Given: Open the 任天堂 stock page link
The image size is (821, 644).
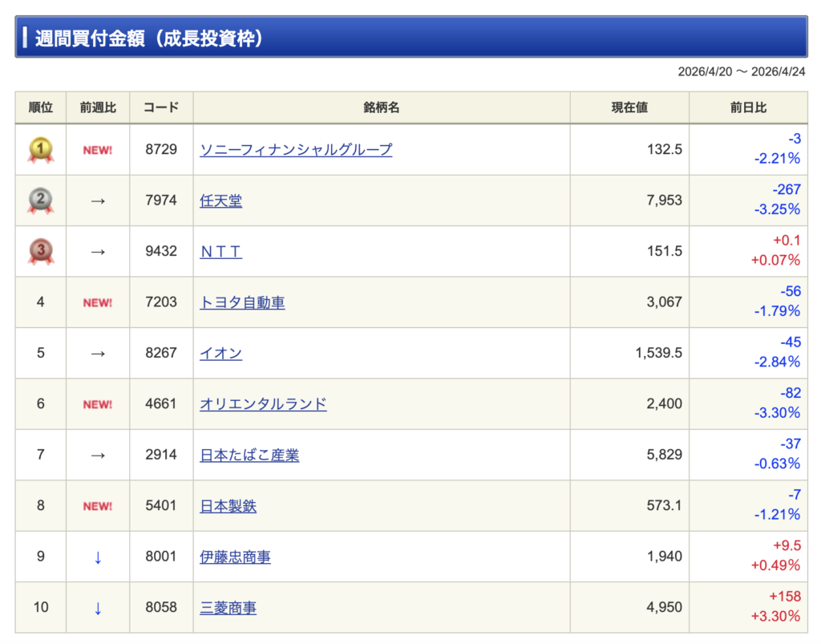Looking at the screenshot, I should (220, 200).
